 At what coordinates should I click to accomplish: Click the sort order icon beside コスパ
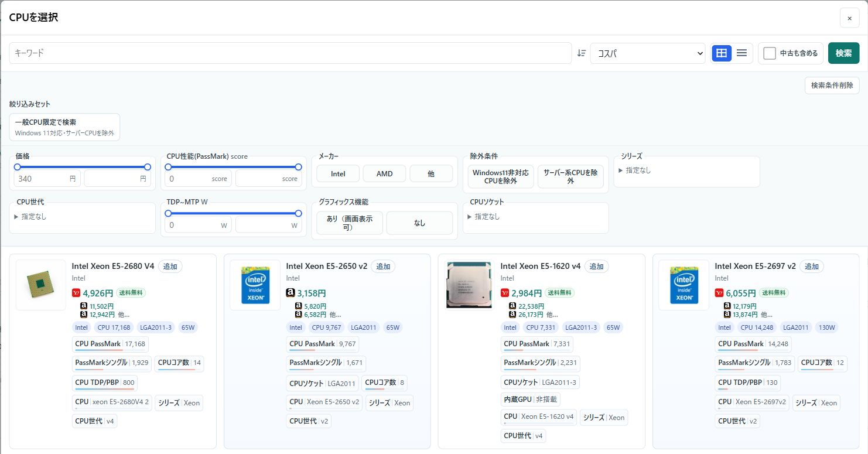[x=581, y=53]
